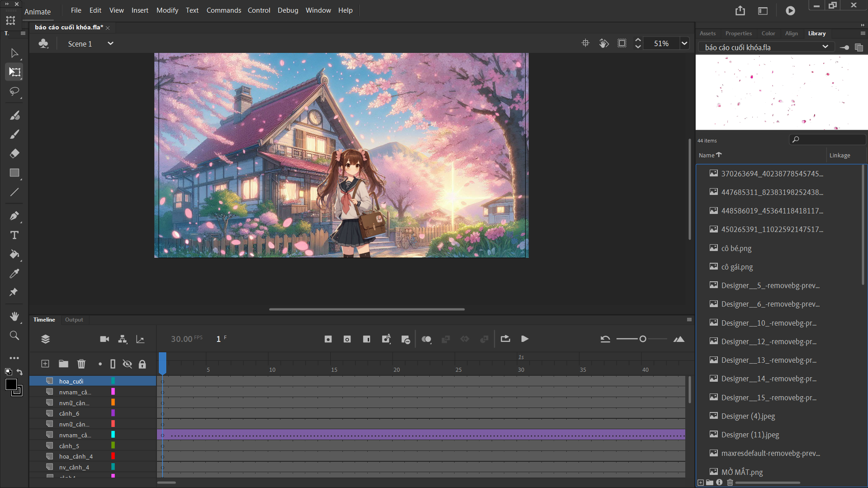Image resolution: width=868 pixels, height=488 pixels.
Task: Click the Auto keyframe icon
Action: 386,339
